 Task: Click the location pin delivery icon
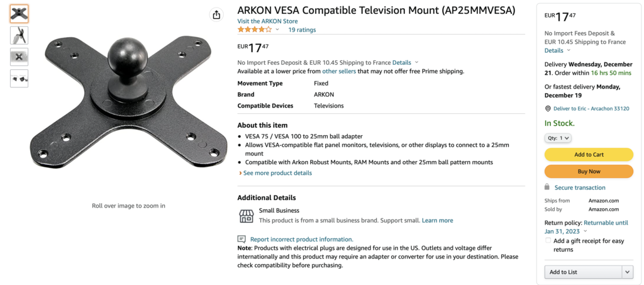coord(548,109)
